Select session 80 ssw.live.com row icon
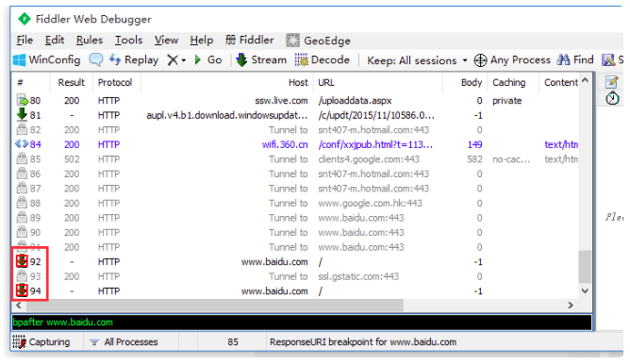 [22, 100]
